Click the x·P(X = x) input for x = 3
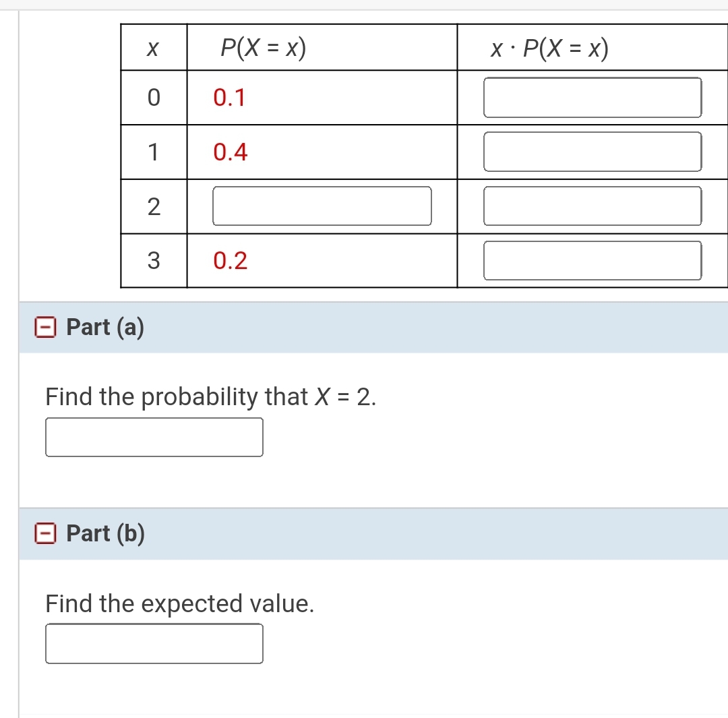728x718 pixels. click(593, 260)
